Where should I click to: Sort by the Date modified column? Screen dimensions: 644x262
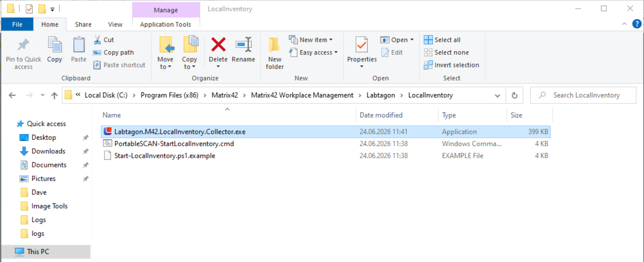(397, 115)
